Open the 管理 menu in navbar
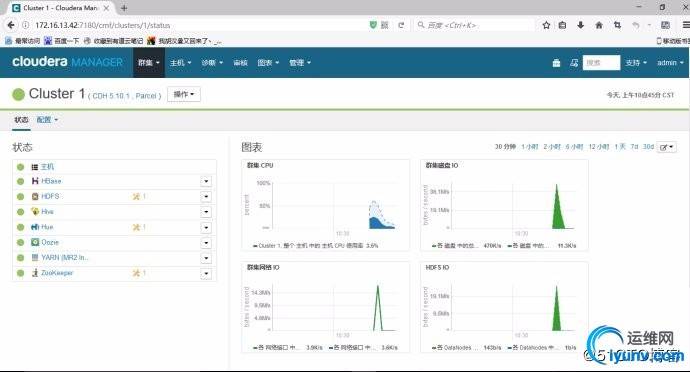Screen dimensions: 690x372 tap(300, 63)
